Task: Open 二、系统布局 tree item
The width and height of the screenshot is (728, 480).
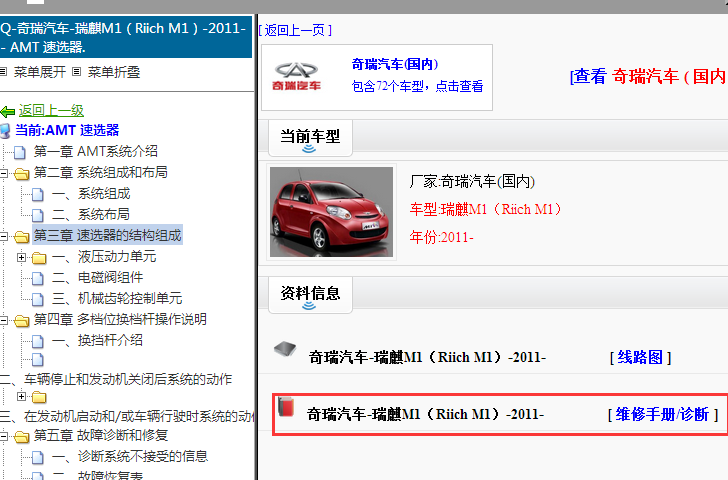Action: click(91, 214)
